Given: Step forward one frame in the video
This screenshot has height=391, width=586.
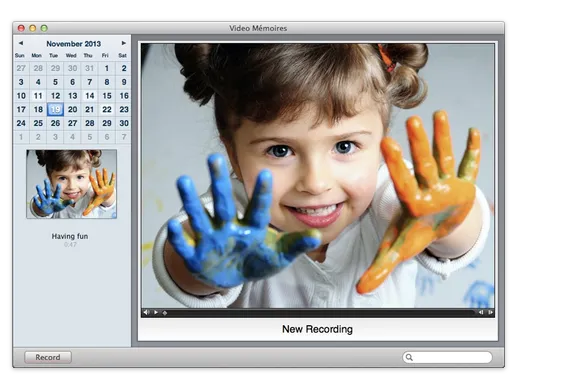Looking at the screenshot, I should pyautogui.click(x=490, y=313).
